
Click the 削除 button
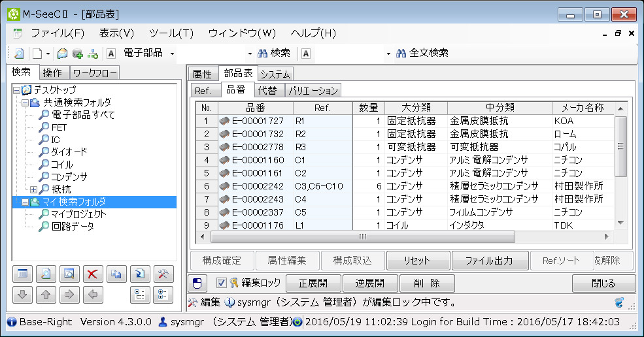coord(427,283)
